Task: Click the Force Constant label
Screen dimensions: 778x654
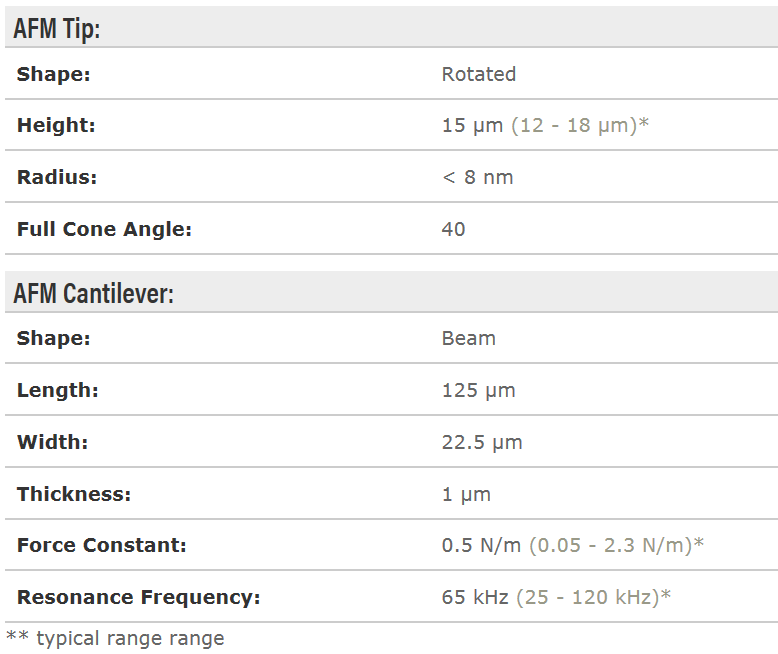Action: tap(102, 546)
